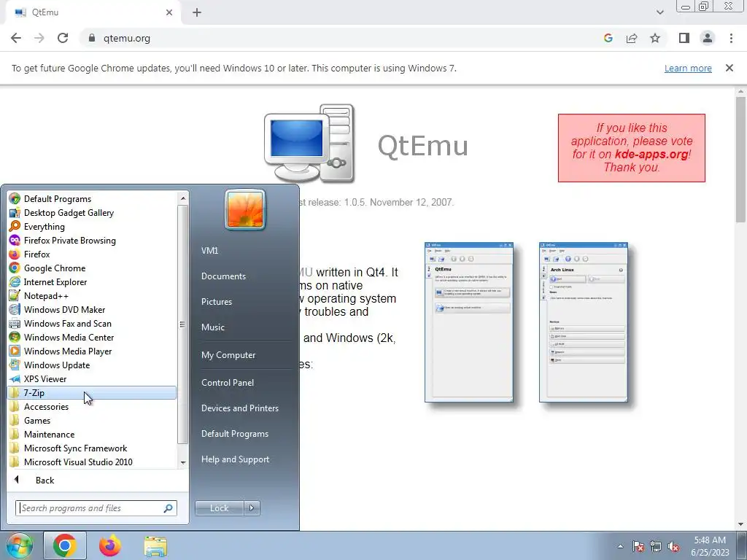The image size is (747, 560).
Task: Open Documents from the Start menu
Action: click(x=223, y=276)
